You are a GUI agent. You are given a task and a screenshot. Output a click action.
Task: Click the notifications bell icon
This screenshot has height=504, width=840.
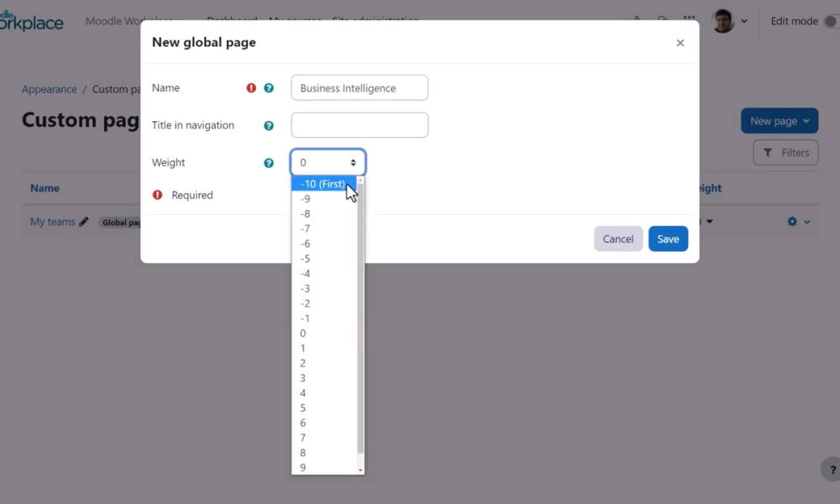pyautogui.click(x=637, y=21)
